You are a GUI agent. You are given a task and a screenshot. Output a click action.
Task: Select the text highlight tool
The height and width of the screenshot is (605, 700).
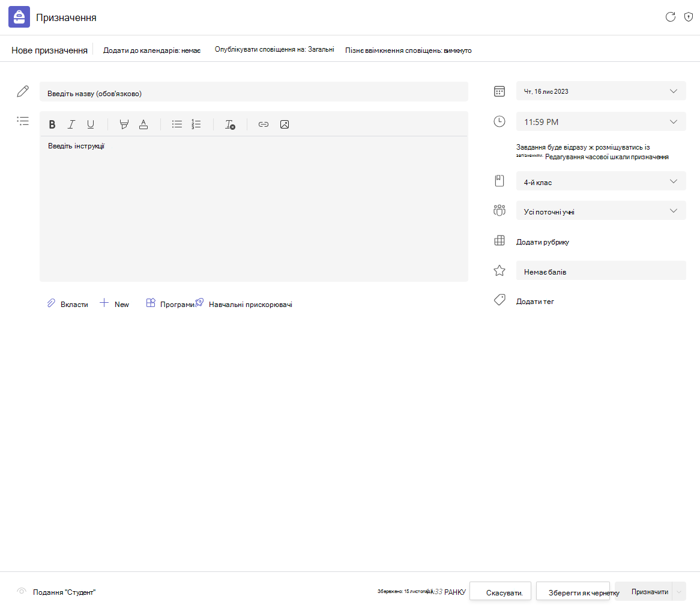(124, 124)
